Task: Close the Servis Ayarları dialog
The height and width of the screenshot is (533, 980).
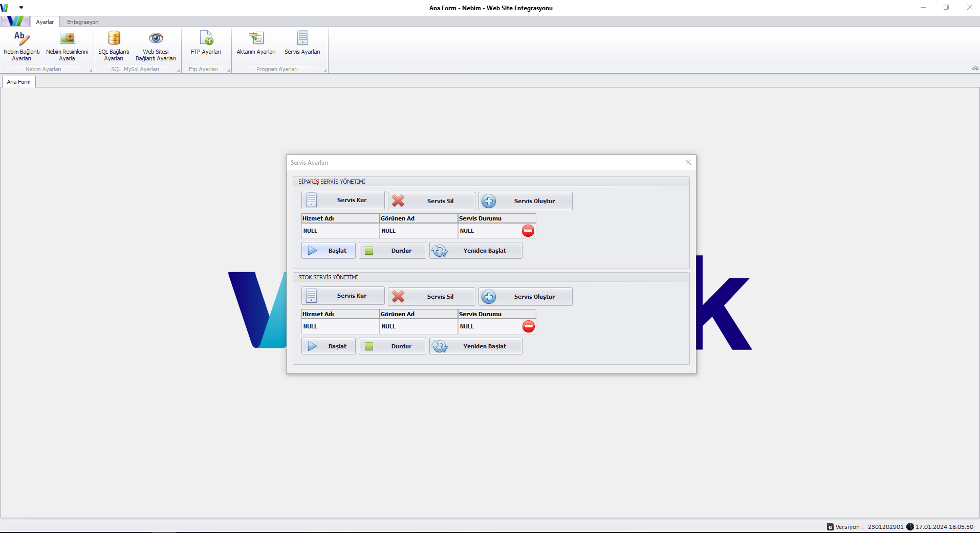Action: (x=688, y=162)
